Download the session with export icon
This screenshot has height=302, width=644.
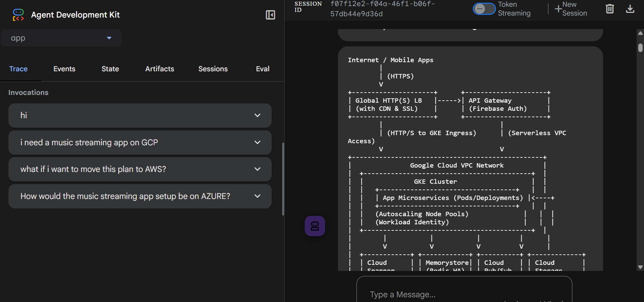click(x=630, y=9)
